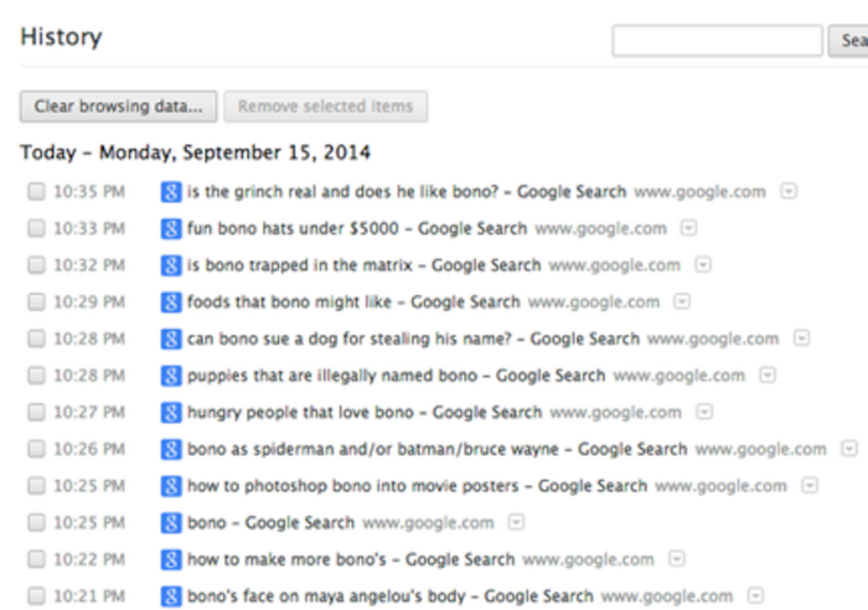The width and height of the screenshot is (868, 610).
Task: Check the box for the 10:35 PM entry
Action: coord(36,191)
